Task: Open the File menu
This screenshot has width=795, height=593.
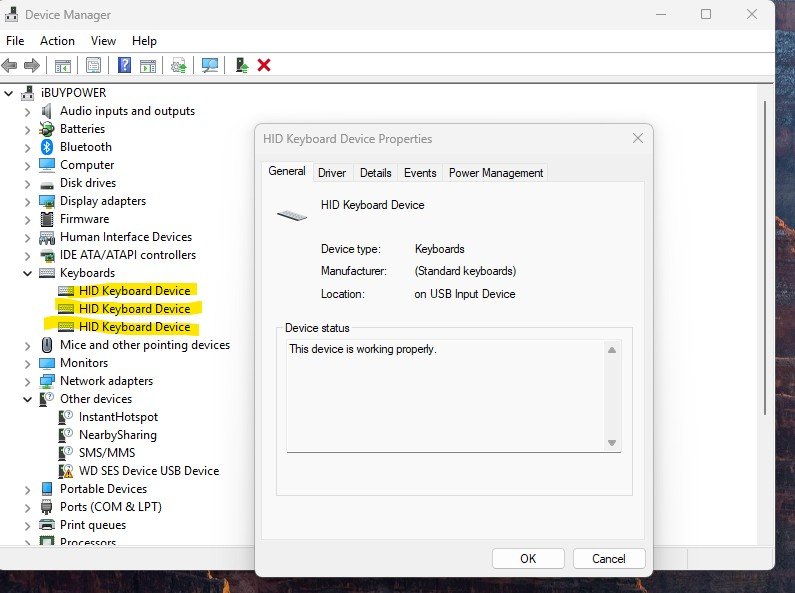Action: pos(15,41)
